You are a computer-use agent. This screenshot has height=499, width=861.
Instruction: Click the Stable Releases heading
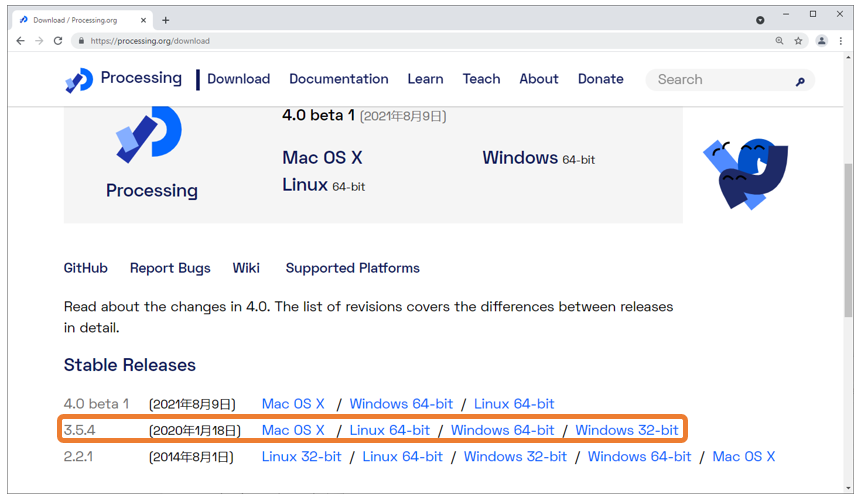[x=130, y=365]
